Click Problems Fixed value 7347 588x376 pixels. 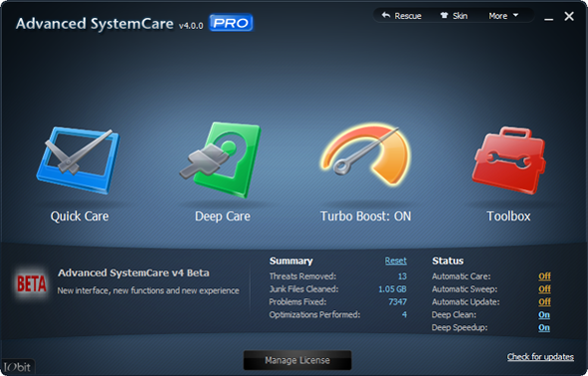[x=397, y=302]
